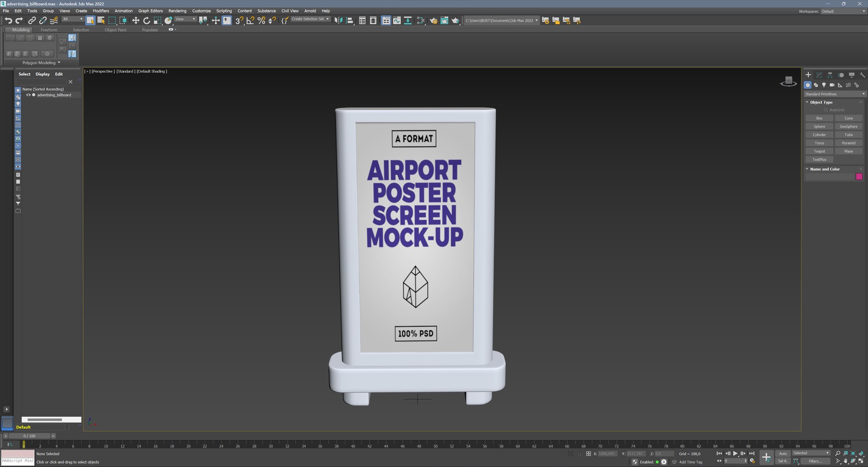Click the Zoom Extents All navigation icon
The image size is (868, 467).
[x=861, y=453]
